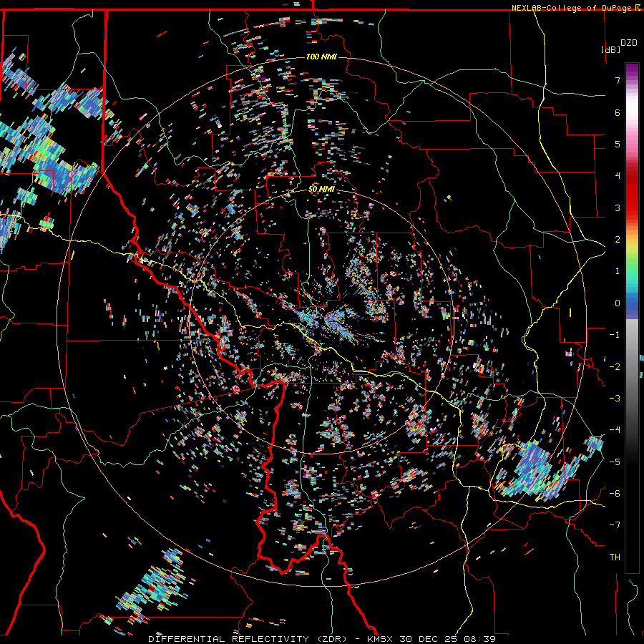This screenshot has height=644, width=644.
Task: Click the -1 value on color scale
Action: coord(615,335)
